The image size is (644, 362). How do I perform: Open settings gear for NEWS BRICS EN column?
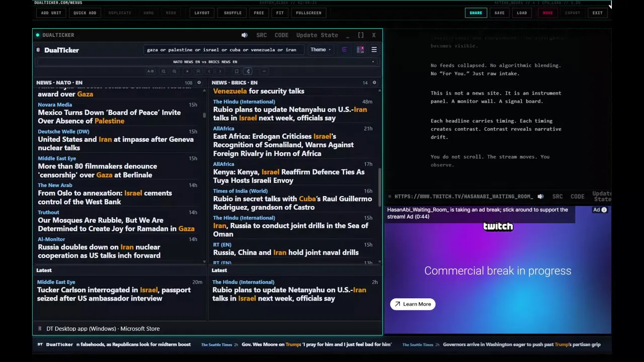pyautogui.click(x=374, y=82)
